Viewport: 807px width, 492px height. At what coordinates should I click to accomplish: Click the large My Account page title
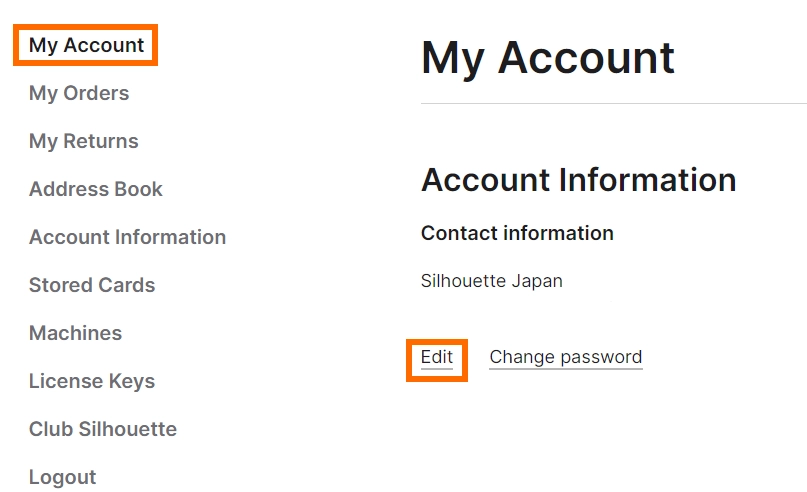coord(547,58)
